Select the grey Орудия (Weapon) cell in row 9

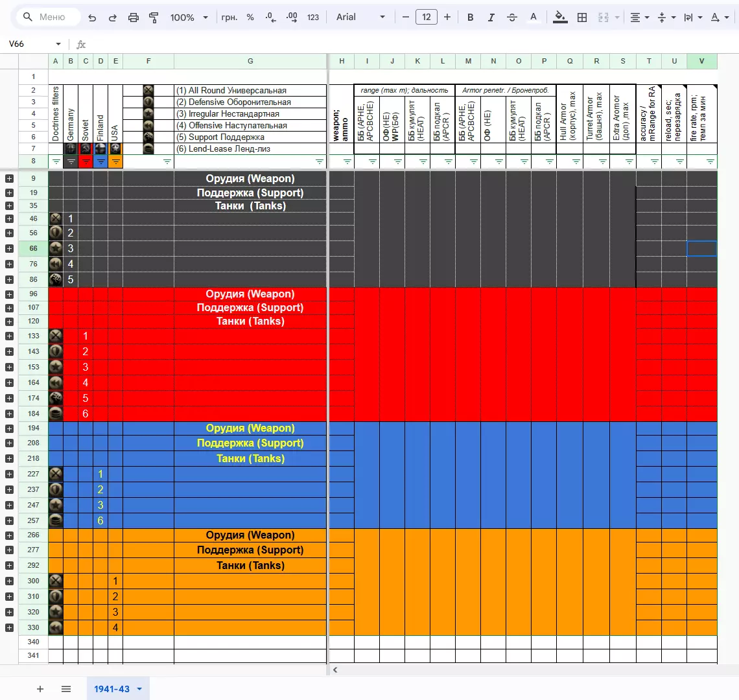tap(250, 179)
